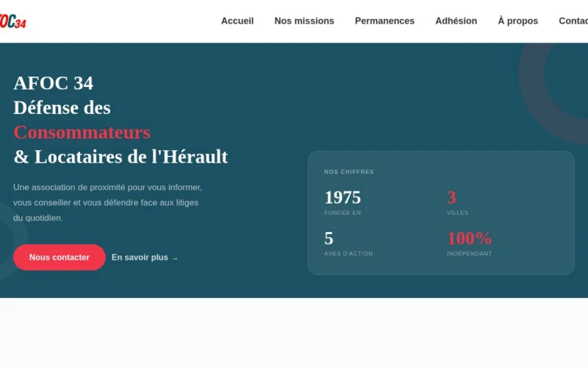Select the Contact nav item
Screen dimensions: 588x368
[x=573, y=21]
